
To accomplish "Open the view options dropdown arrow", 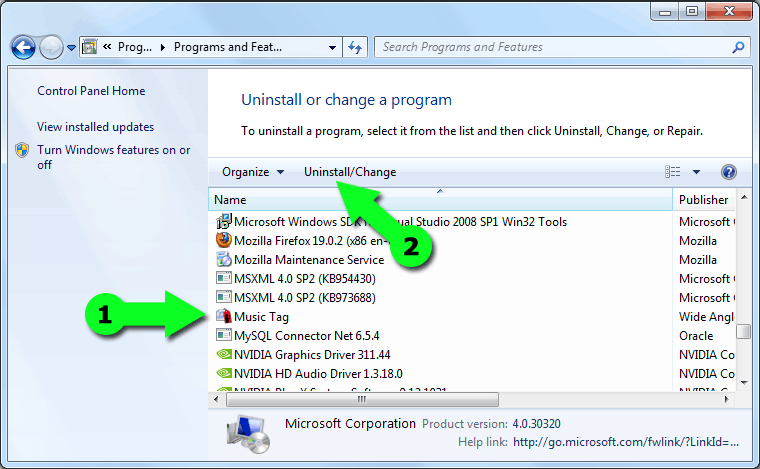I will [x=696, y=172].
